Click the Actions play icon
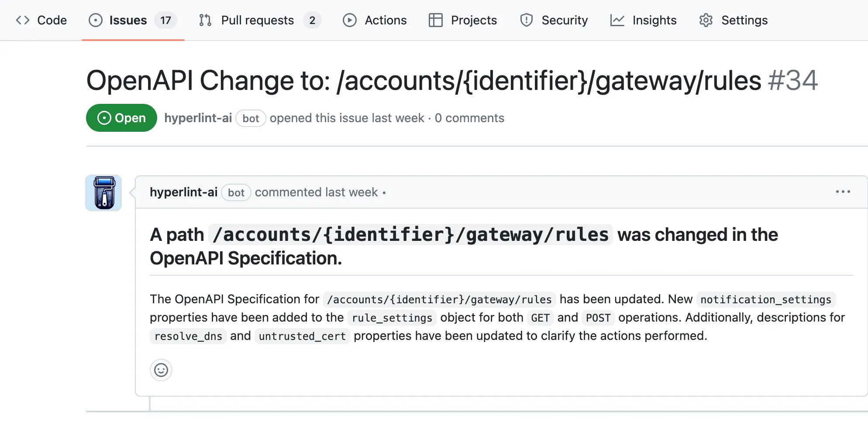This screenshot has height=425, width=868. click(x=349, y=20)
